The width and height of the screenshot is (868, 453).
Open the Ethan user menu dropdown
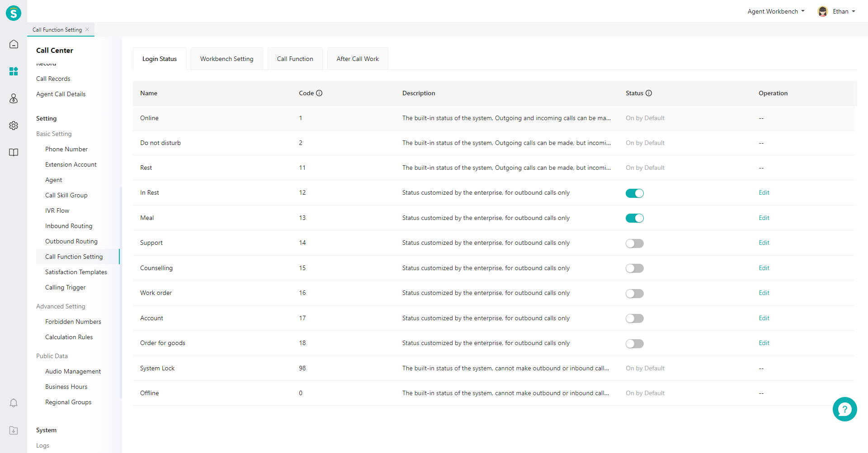click(844, 11)
